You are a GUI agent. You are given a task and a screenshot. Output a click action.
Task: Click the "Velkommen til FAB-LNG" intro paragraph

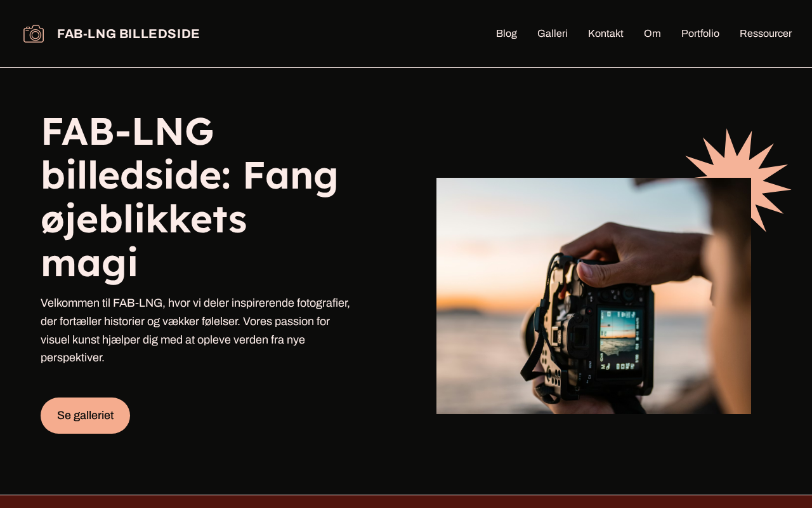tap(195, 330)
